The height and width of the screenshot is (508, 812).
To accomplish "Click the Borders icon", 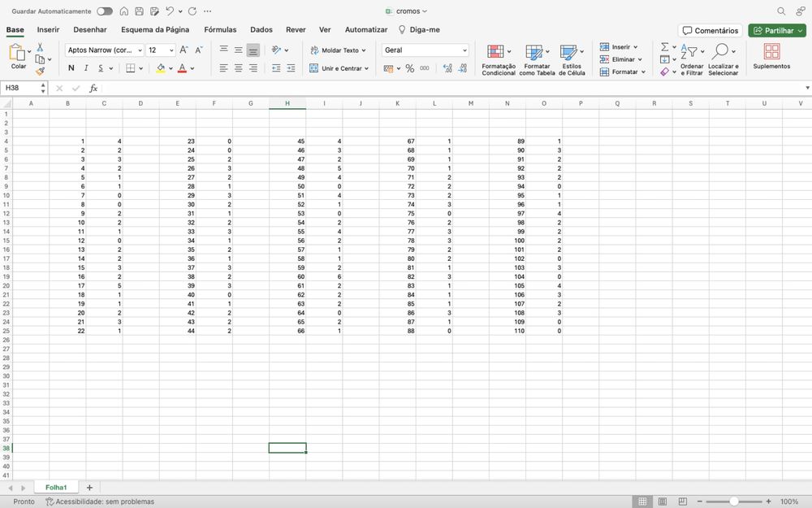I will pos(131,68).
